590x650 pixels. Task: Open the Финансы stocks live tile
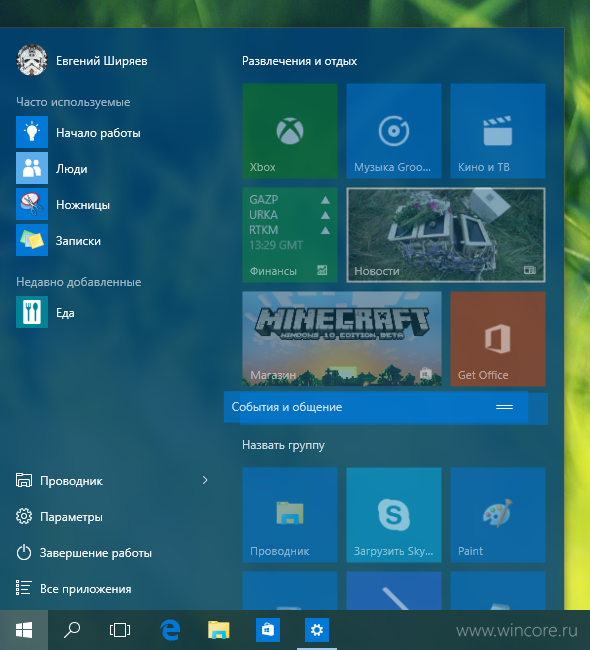(290, 235)
